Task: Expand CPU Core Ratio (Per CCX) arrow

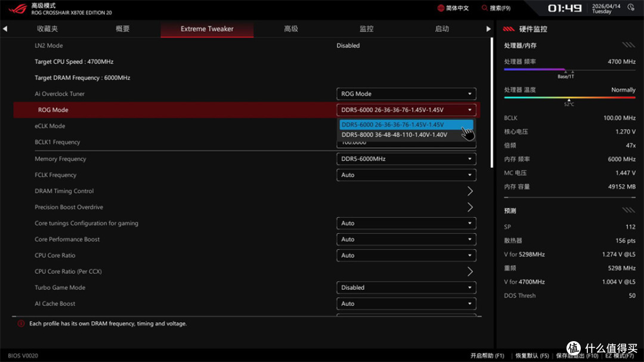Action: [x=470, y=271]
